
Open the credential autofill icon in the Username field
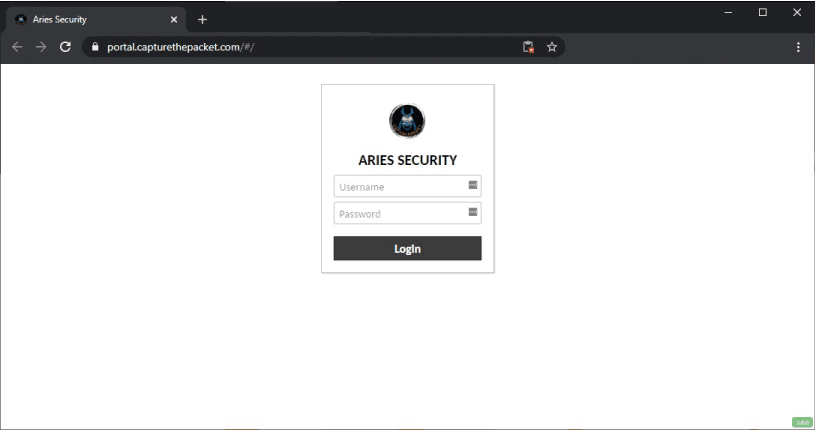pos(472,185)
